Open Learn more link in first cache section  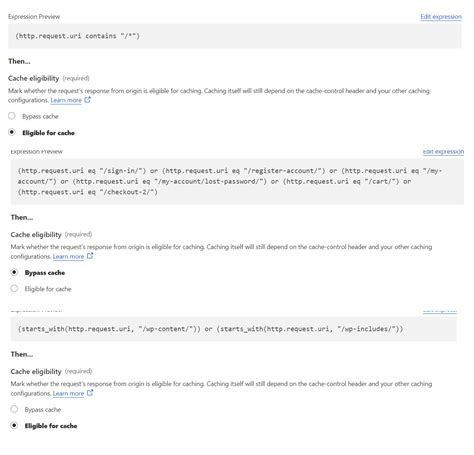(x=66, y=100)
